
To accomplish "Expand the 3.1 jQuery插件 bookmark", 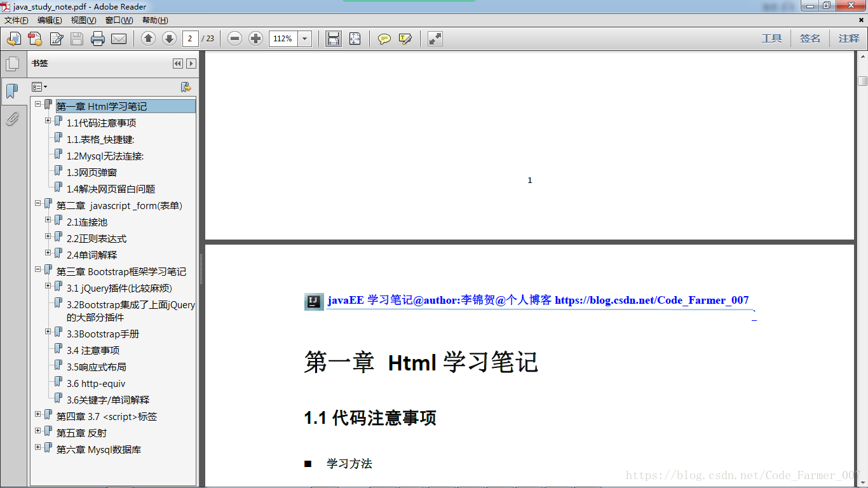I will (48, 285).
